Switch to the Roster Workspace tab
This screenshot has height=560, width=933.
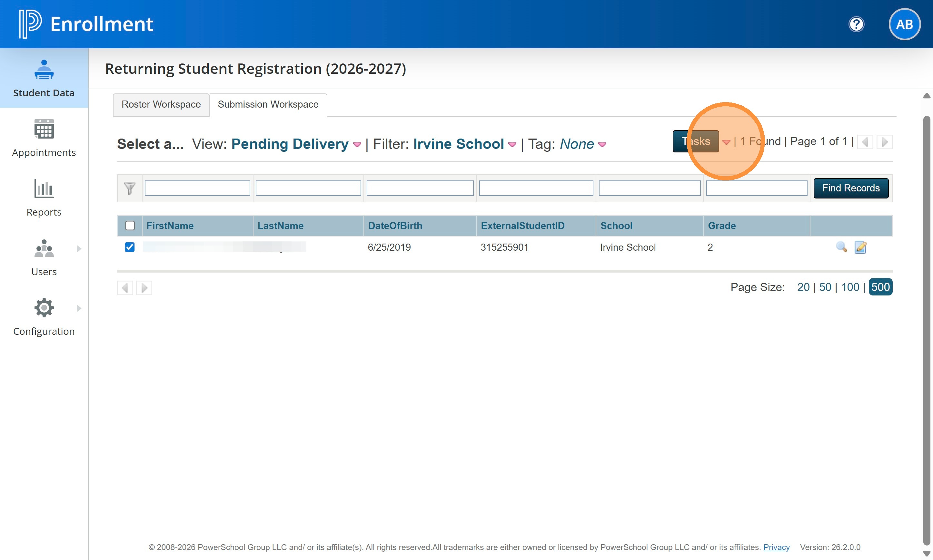coord(161,104)
